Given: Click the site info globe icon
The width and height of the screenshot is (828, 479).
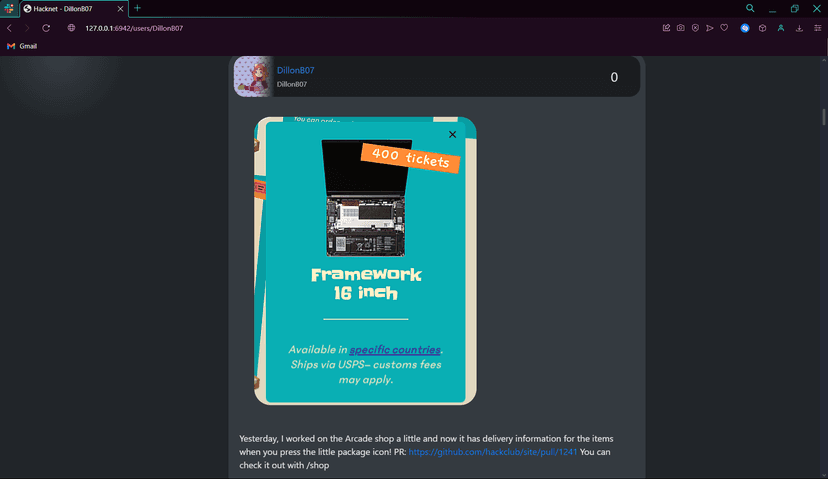Looking at the screenshot, I should 71,28.
